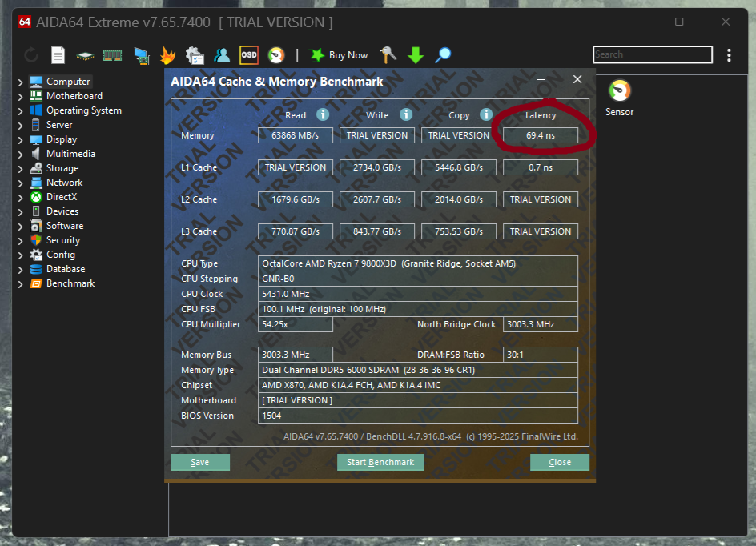Expand the Benchmark tree node
756x546 pixels.
[x=20, y=284]
